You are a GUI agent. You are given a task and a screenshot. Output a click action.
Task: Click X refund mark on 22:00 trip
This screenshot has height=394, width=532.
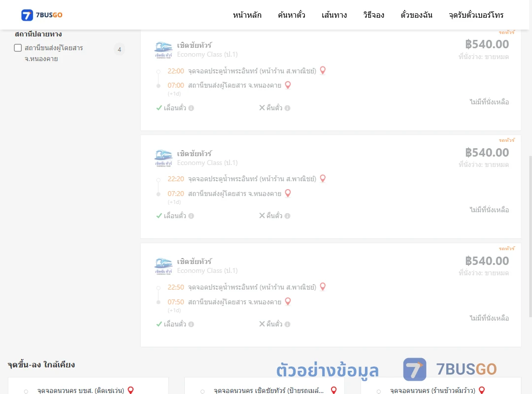point(262,107)
